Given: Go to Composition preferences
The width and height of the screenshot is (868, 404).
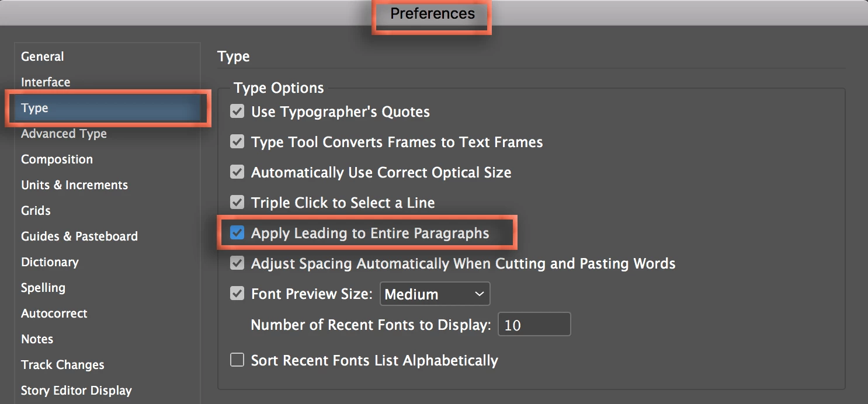Looking at the screenshot, I should [x=57, y=159].
